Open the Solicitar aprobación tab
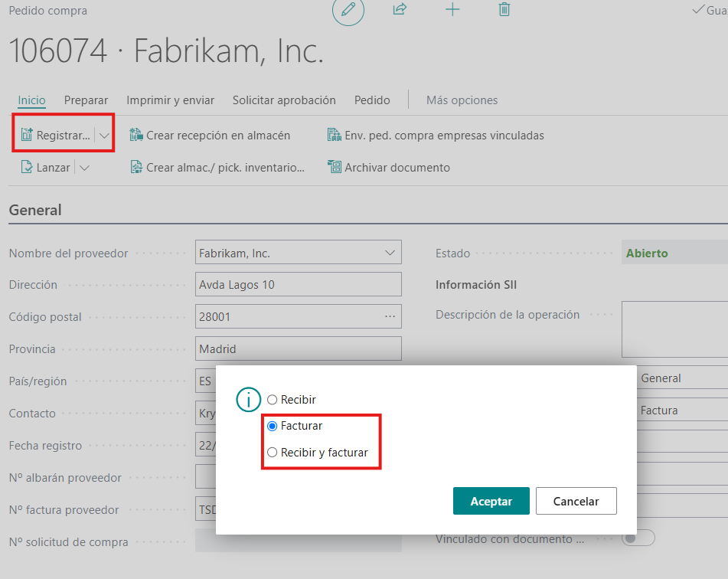Image resolution: width=728 pixels, height=579 pixels. 284,100
